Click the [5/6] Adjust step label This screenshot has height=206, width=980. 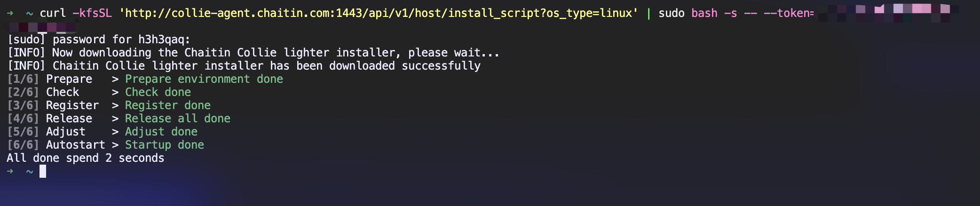click(47, 132)
